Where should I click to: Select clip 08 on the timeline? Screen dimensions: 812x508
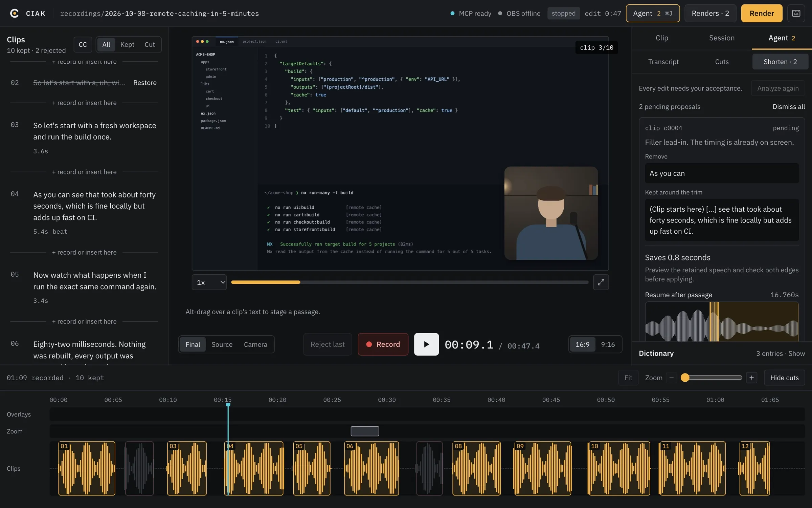476,468
